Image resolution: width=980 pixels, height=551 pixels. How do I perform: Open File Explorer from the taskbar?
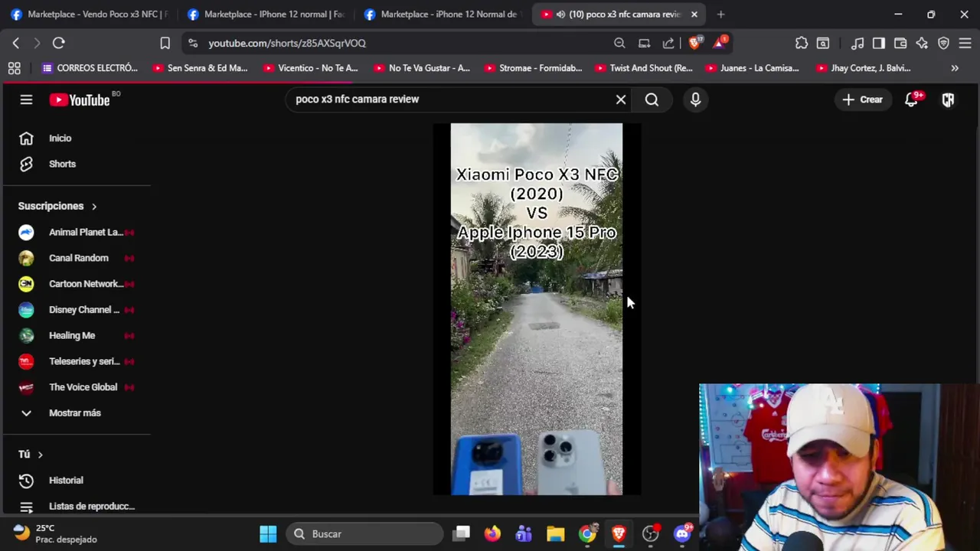(x=555, y=534)
